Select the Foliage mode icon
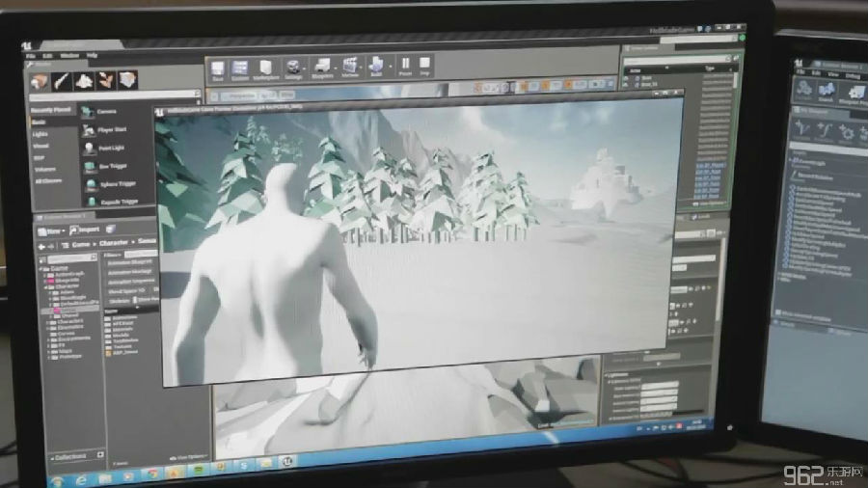Image resolution: width=868 pixels, height=488 pixels. point(106,81)
